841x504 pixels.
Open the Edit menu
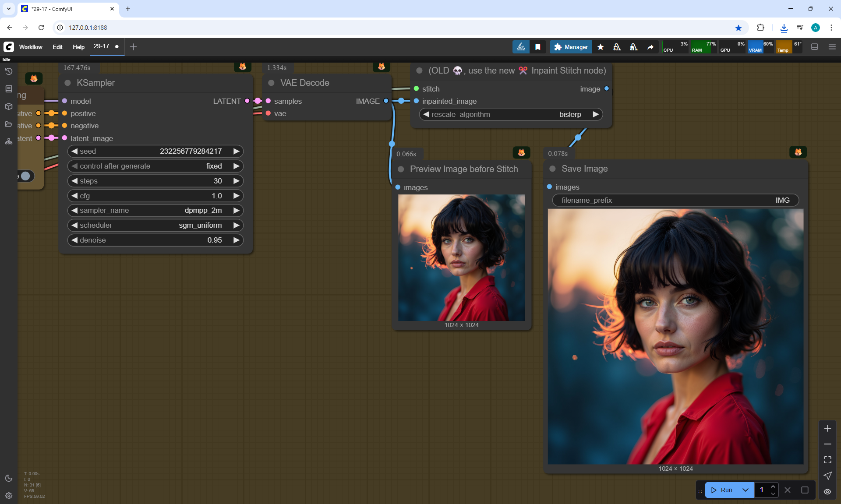(x=57, y=47)
